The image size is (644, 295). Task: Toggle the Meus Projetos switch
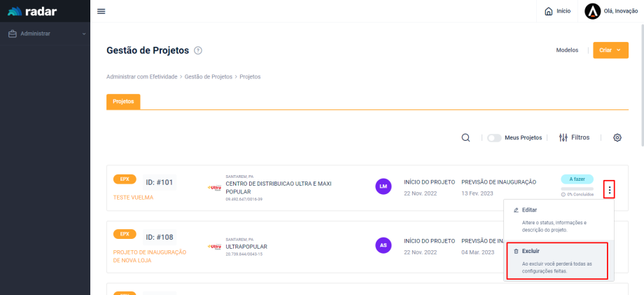(494, 138)
